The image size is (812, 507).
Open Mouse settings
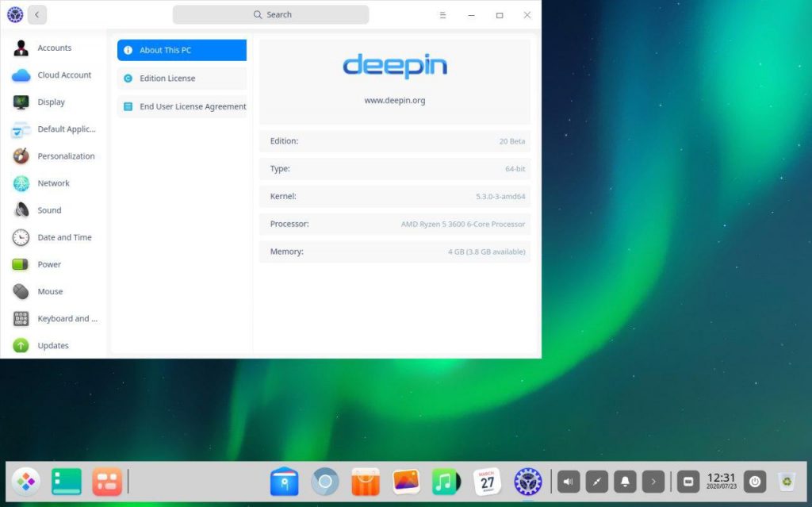[54, 291]
